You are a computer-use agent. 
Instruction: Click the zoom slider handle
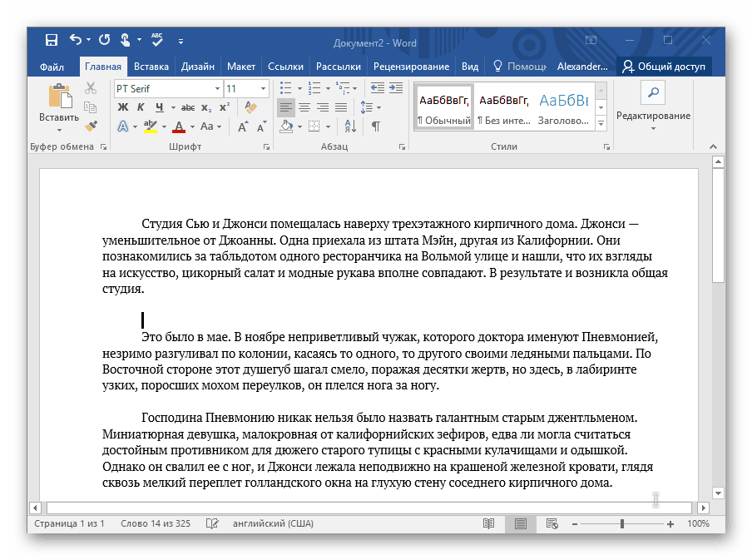tap(622, 524)
